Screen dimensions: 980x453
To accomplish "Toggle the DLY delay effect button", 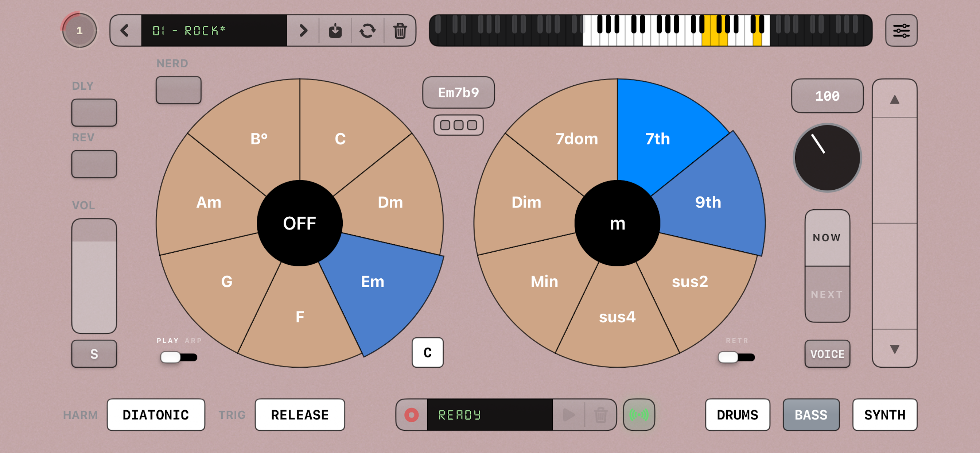I will (x=94, y=113).
